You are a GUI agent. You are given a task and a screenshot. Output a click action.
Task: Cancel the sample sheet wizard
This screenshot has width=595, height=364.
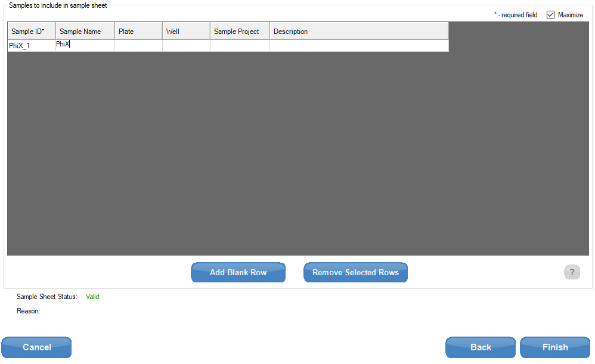click(x=36, y=347)
